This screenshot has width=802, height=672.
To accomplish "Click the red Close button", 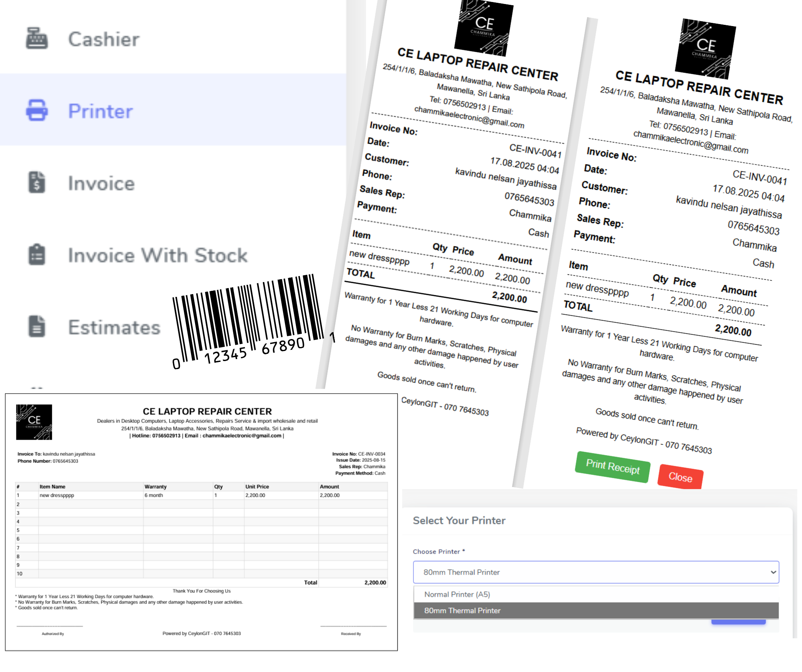I will (680, 477).
